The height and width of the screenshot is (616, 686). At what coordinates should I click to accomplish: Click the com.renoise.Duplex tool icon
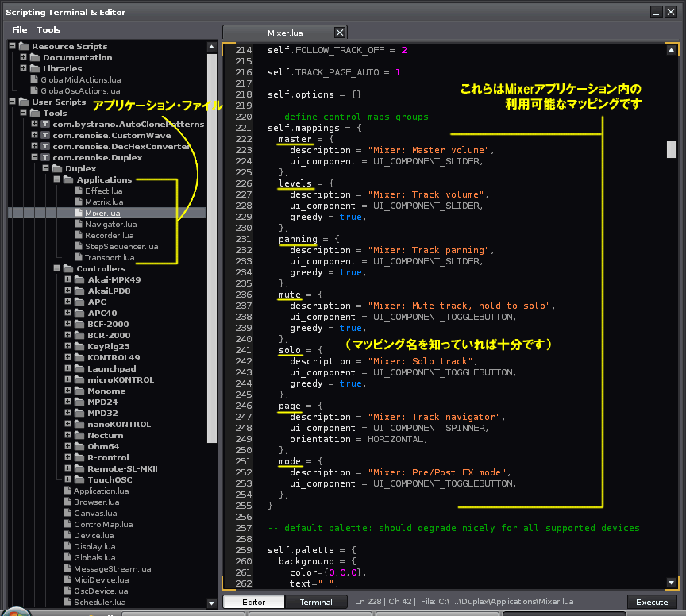tap(45, 158)
